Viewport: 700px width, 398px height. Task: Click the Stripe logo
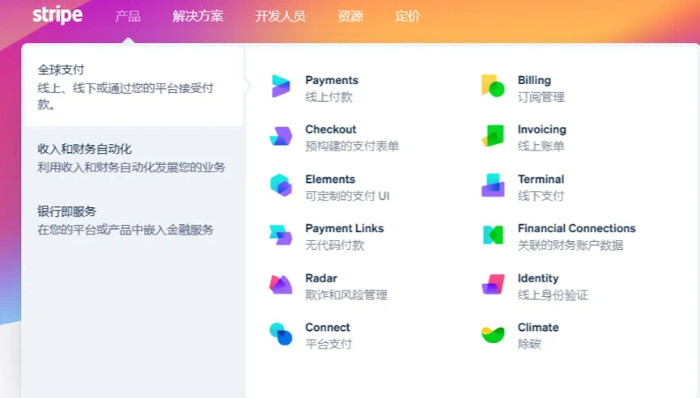pyautogui.click(x=58, y=15)
